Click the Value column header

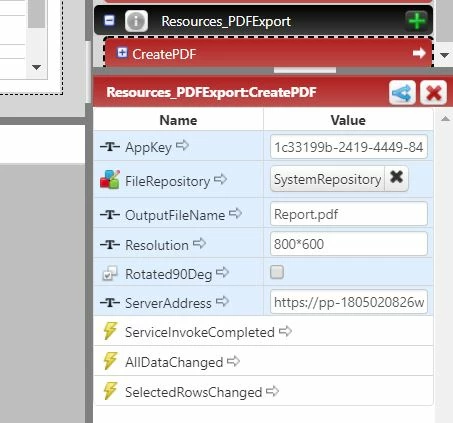pyautogui.click(x=348, y=120)
